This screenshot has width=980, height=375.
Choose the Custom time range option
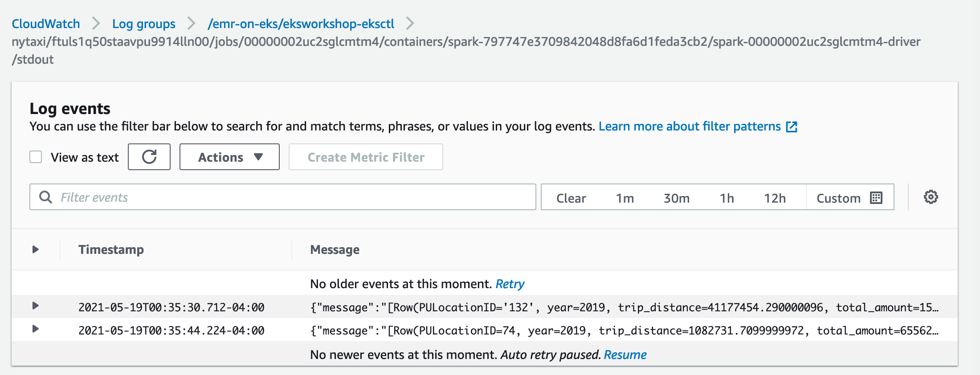coord(849,197)
